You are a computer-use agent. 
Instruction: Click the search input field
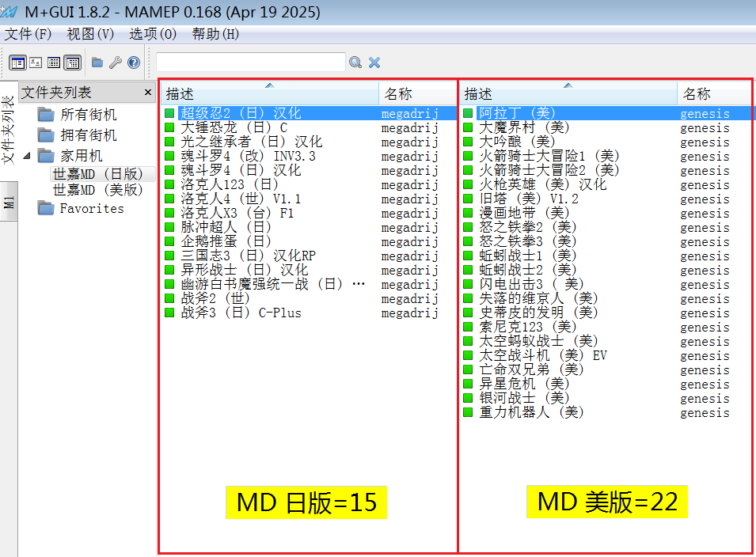pos(251,63)
